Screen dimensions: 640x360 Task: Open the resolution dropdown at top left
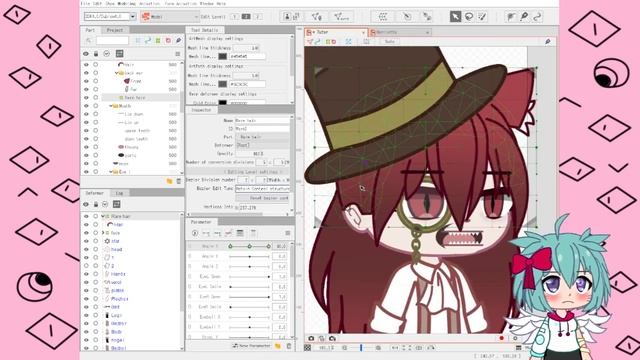pyautogui.click(x=133, y=17)
